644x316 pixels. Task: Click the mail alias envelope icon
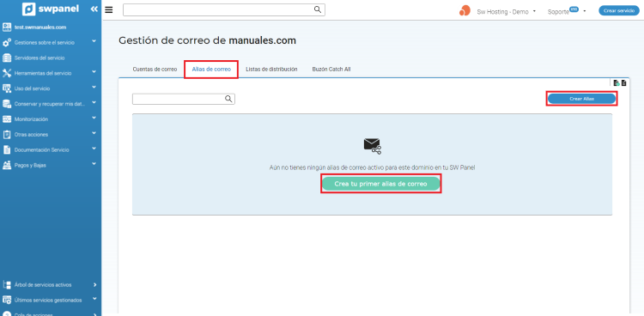click(x=372, y=146)
